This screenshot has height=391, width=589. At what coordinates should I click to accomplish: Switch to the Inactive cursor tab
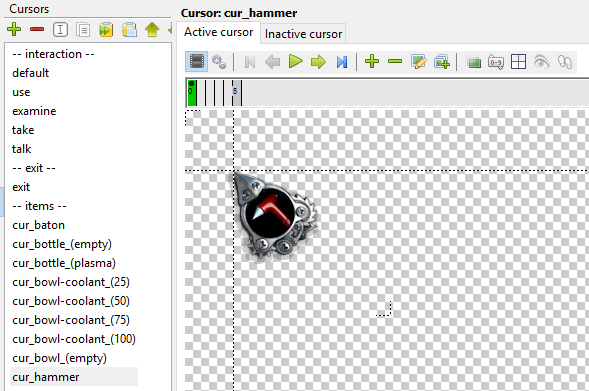[x=303, y=34]
